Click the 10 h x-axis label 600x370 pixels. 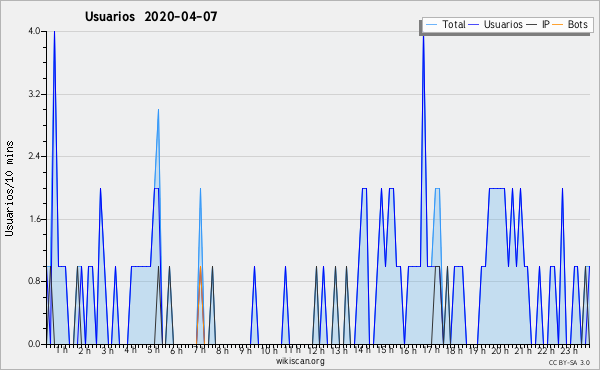click(x=269, y=350)
